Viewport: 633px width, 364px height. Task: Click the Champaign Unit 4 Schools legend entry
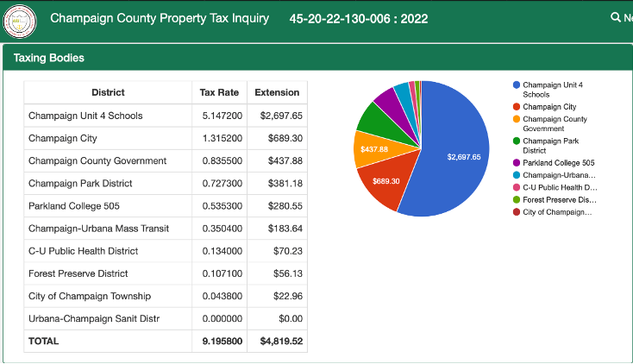(548, 90)
